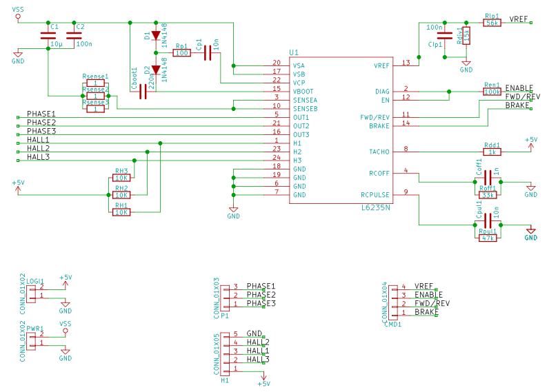Click ENABLE label on CMD1 pin 3
549x392 pixels.
[428, 295]
